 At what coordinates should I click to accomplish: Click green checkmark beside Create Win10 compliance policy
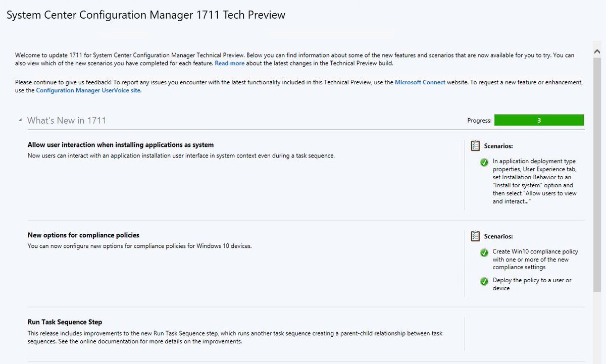[484, 252]
